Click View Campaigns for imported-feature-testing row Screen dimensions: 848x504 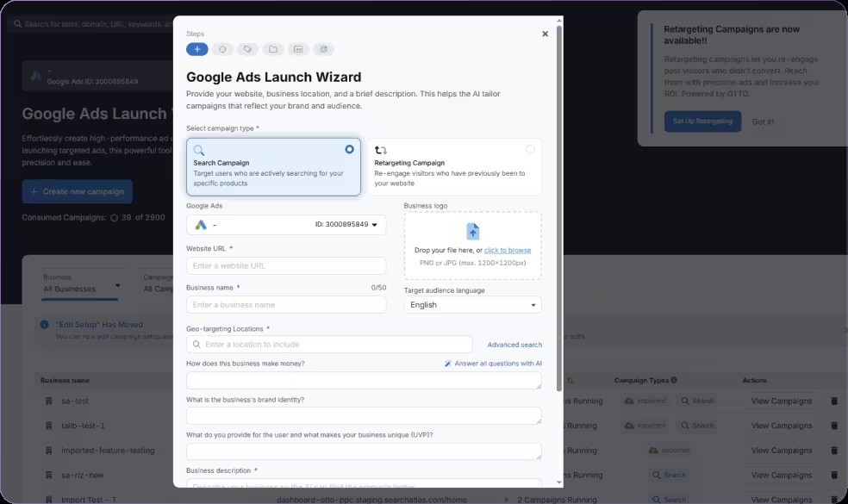782,451
